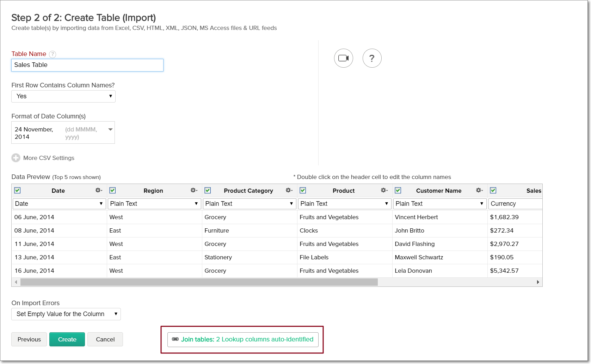Open the Format of Date Column dropdown

[x=63, y=132]
